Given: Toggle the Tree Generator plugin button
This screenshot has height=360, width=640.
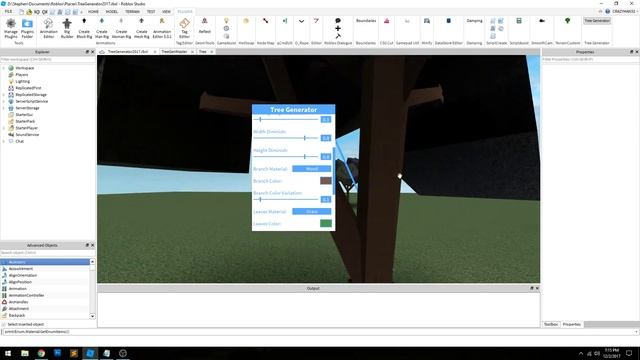Looking at the screenshot, I should 597,20.
